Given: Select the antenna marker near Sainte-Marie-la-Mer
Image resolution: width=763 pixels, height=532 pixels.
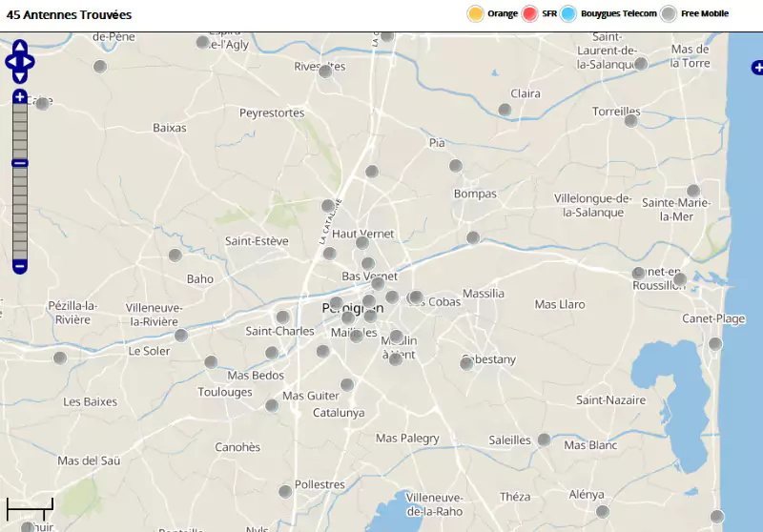Looking at the screenshot, I should pos(693,191).
